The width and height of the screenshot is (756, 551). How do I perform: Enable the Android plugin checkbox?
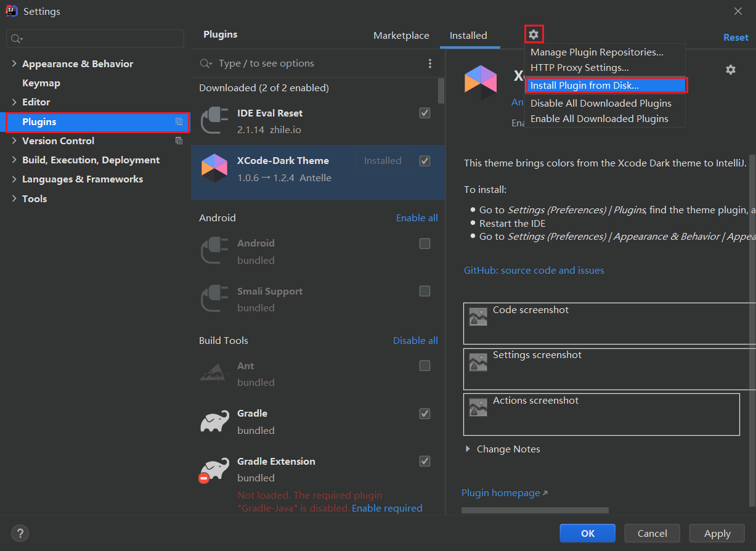[425, 243]
